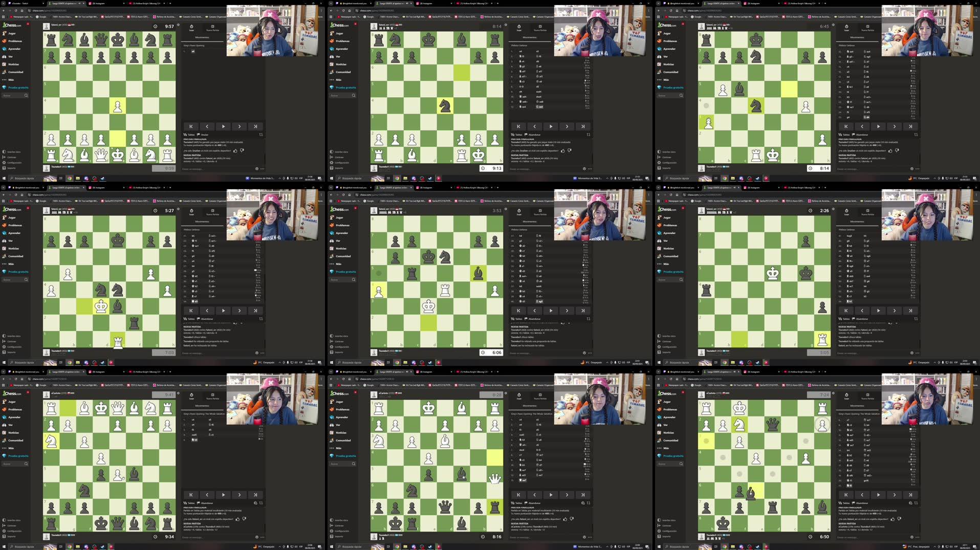This screenshot has width=980, height=550.
Task: Click sidebar notification red badge in the 9:57 game
Action: pos(28,24)
